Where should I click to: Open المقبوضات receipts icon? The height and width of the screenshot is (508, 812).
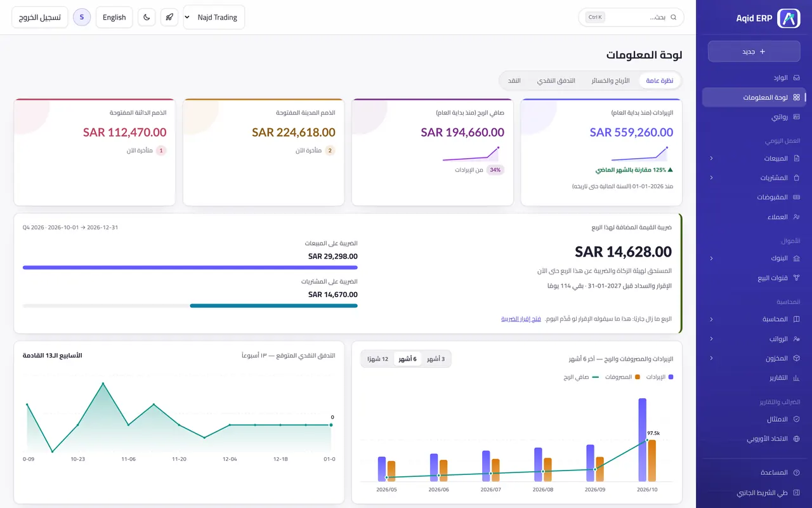point(797,197)
